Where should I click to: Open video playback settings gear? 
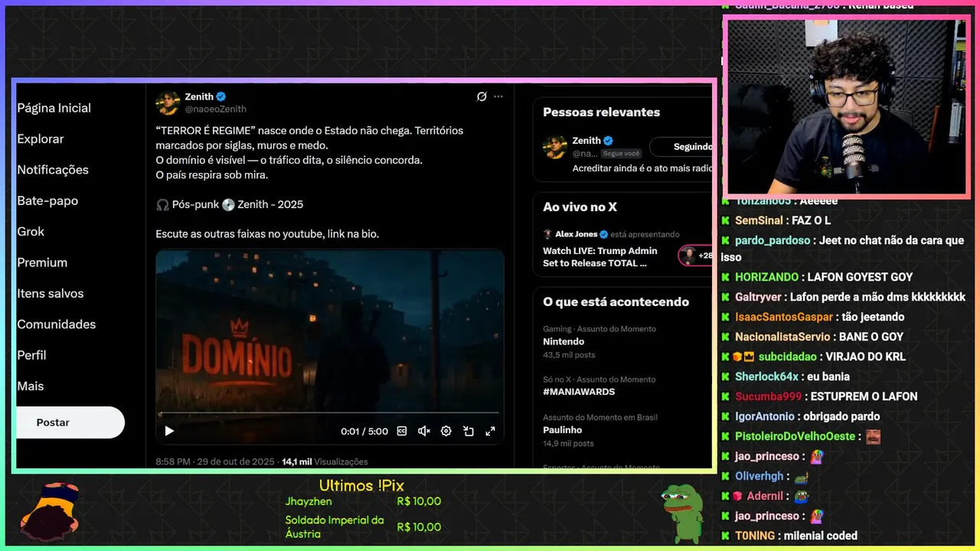[x=446, y=431]
